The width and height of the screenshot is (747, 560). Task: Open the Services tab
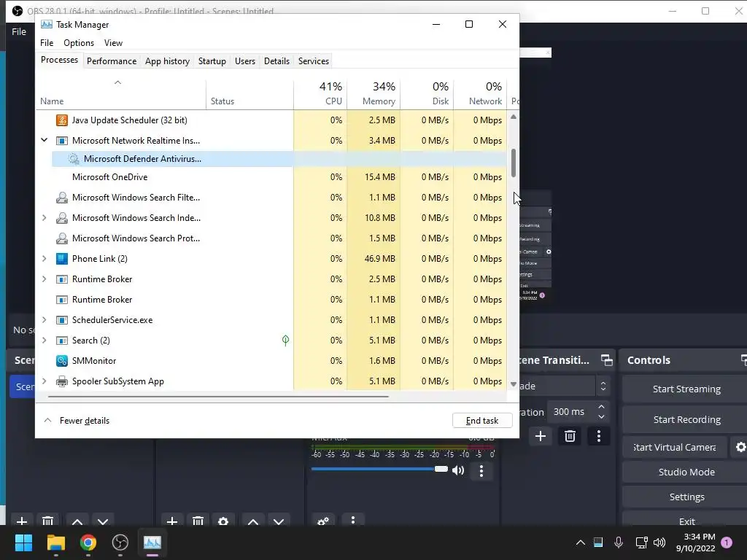point(314,61)
